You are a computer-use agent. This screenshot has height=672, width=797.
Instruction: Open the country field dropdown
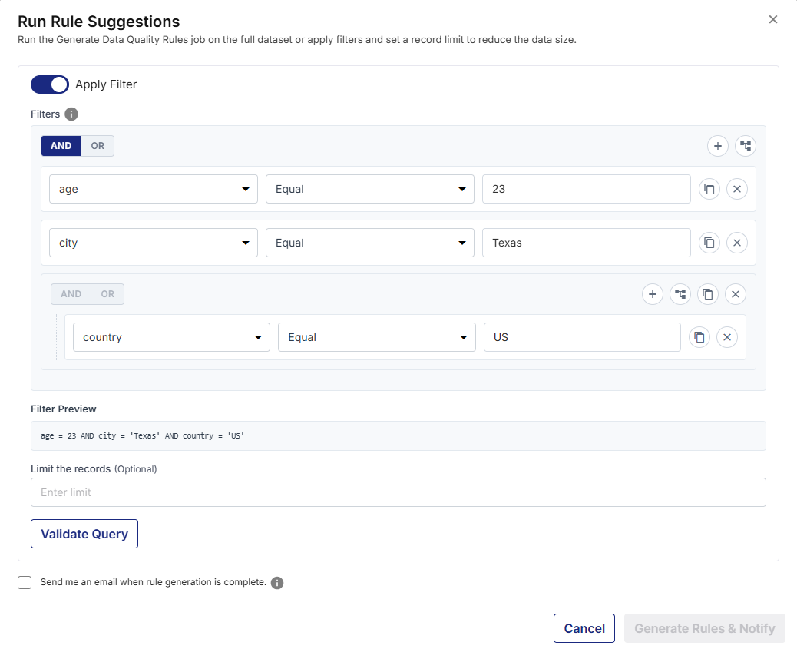click(x=172, y=337)
